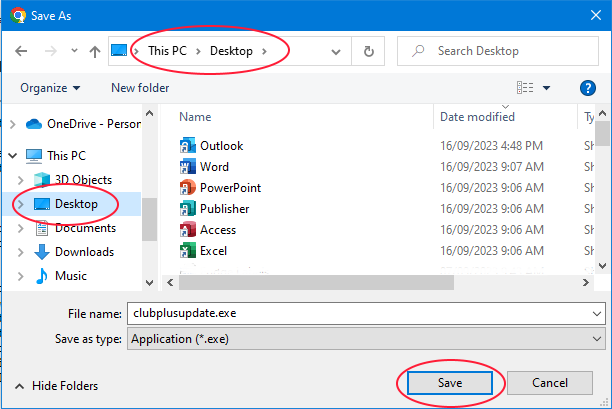This screenshot has height=409, width=612.
Task: Click the Publisher shortcut file
Action: click(224, 209)
